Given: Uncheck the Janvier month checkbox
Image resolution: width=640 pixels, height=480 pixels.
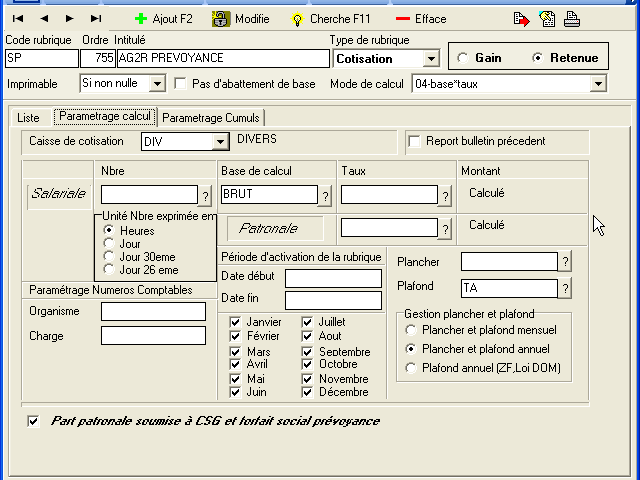Looking at the screenshot, I should tap(235, 322).
